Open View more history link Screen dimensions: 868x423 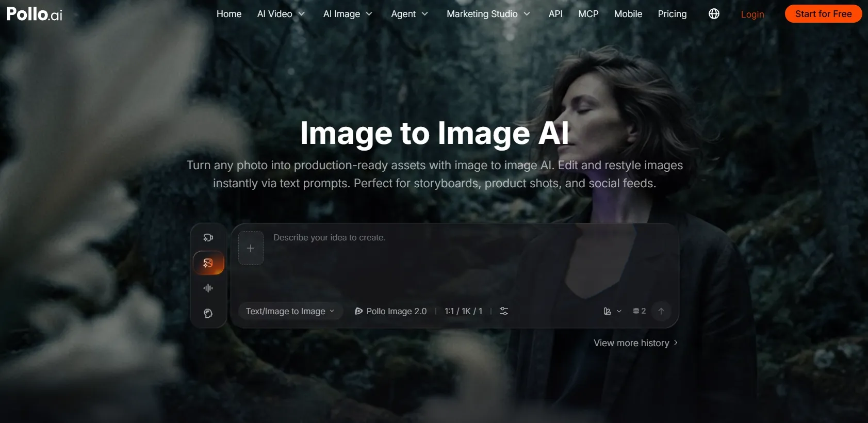click(635, 343)
